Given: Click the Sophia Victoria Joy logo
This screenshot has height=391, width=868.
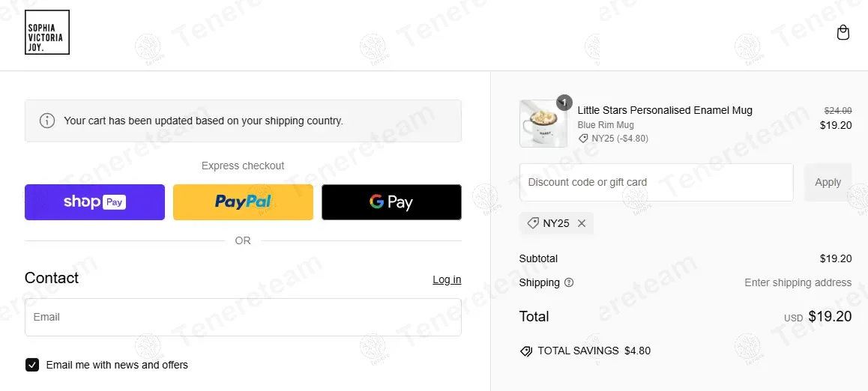Looking at the screenshot, I should pos(47,32).
